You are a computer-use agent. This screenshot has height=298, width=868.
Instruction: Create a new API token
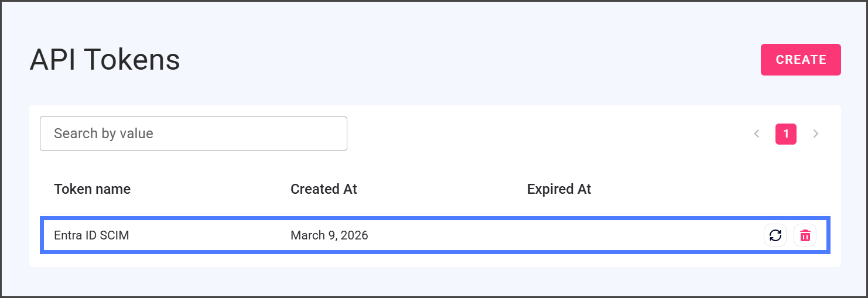click(x=801, y=60)
